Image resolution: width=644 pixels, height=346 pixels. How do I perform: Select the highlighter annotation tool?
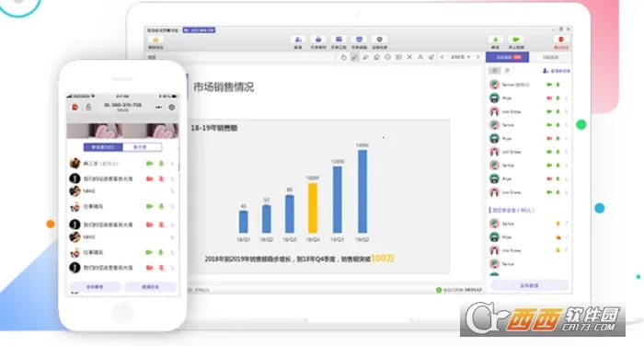click(365, 57)
